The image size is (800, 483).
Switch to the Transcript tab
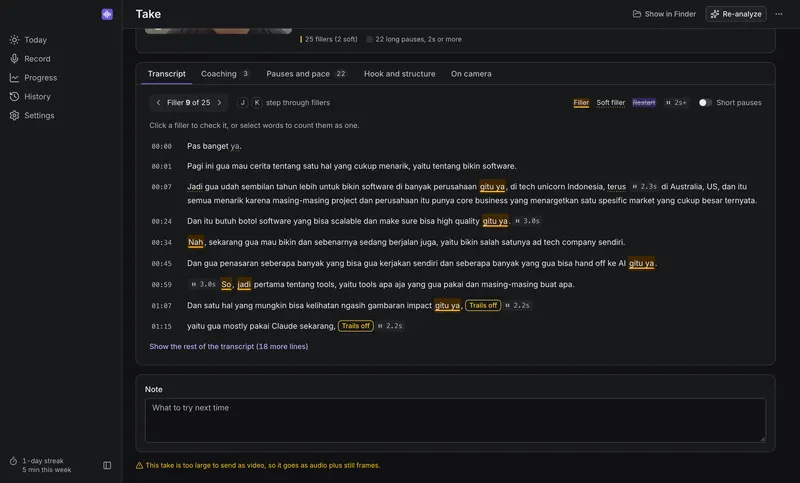(x=166, y=74)
